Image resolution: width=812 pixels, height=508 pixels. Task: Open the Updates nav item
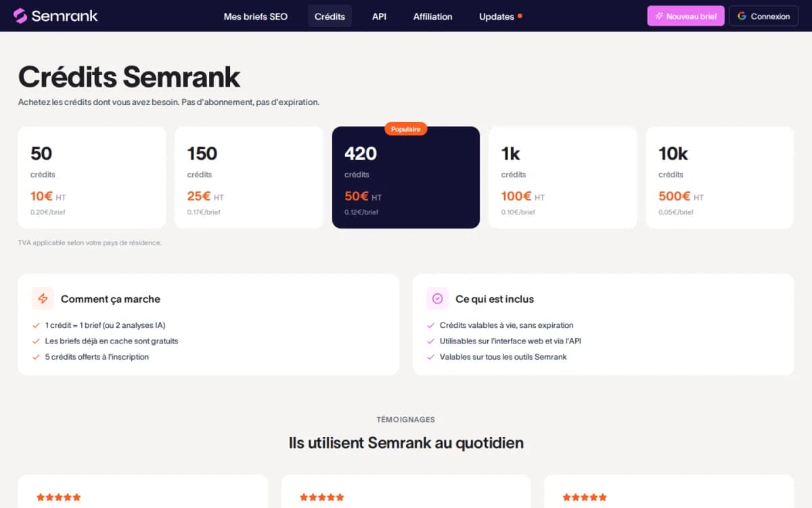click(501, 16)
